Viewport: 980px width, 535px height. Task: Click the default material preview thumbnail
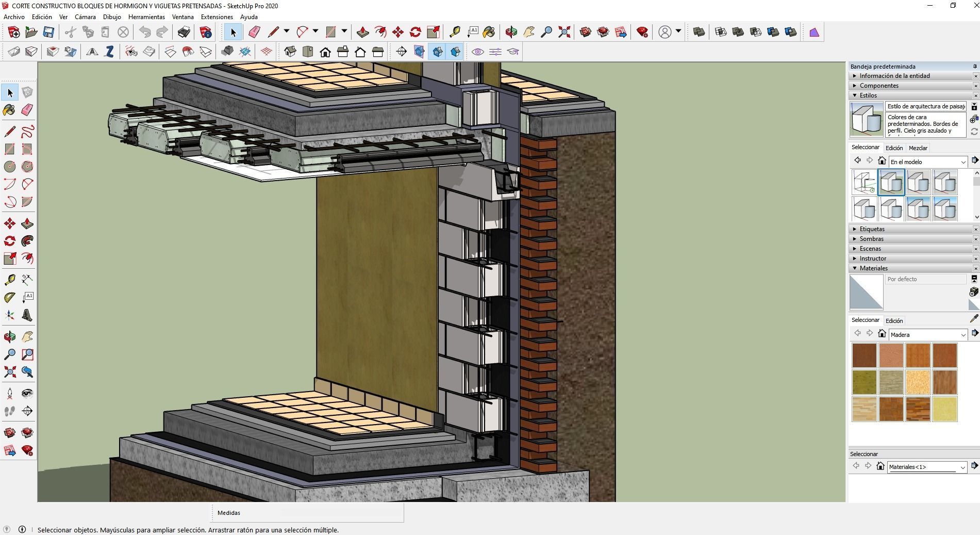coord(866,292)
